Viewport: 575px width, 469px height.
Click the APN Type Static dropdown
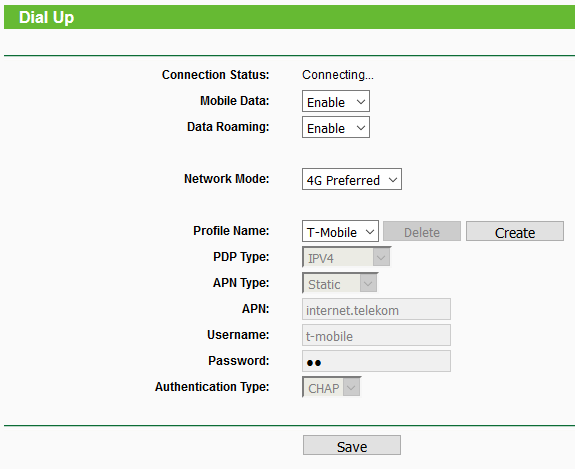[x=340, y=283]
